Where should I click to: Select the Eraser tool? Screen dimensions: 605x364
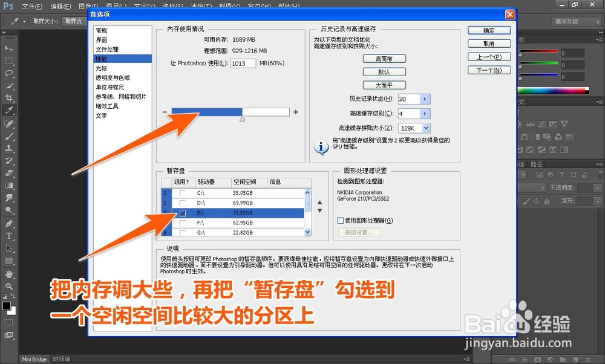point(9,173)
